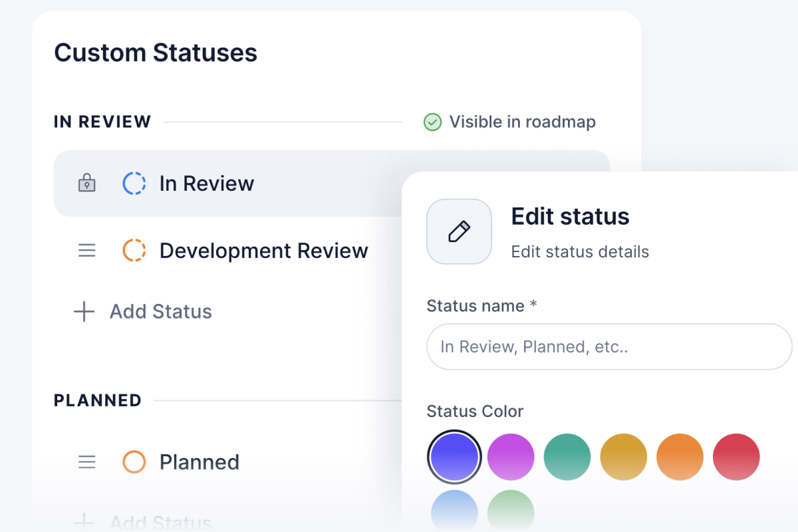This screenshot has height=532, width=798.
Task: Click the Status name input field
Action: click(608, 346)
